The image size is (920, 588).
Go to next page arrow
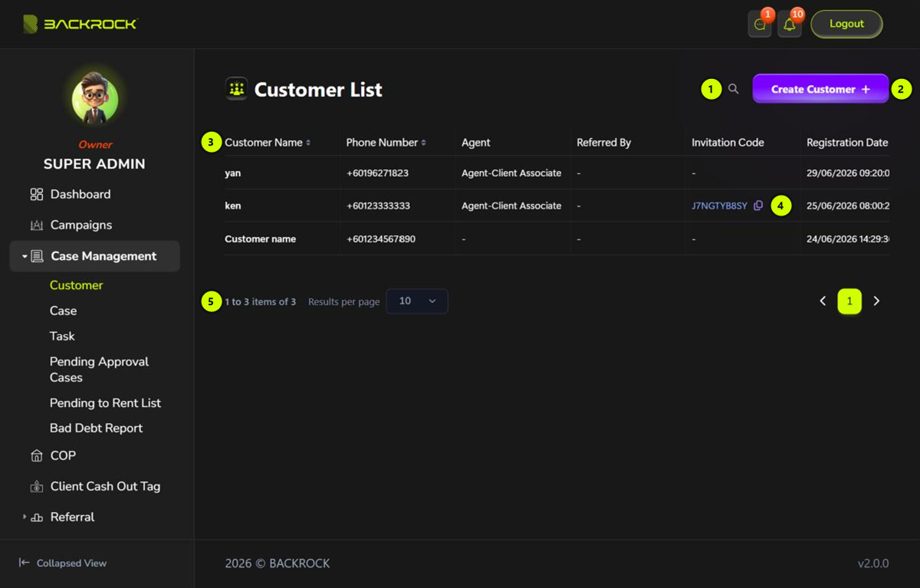[x=876, y=301]
